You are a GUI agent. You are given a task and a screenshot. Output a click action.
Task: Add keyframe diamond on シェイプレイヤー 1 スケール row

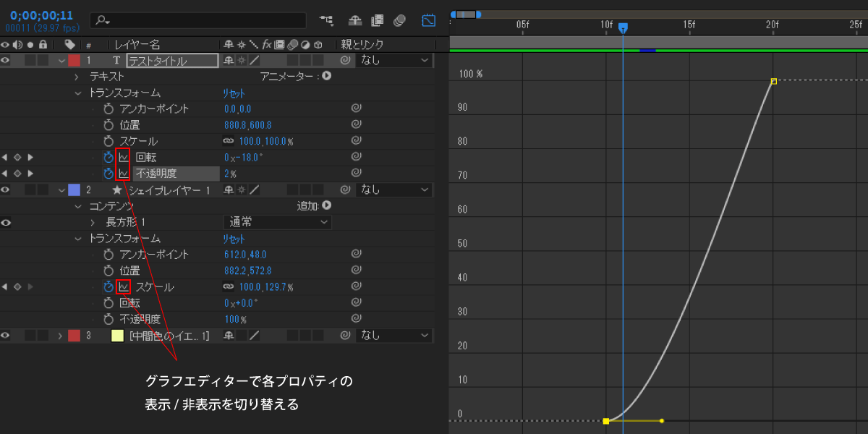[17, 287]
